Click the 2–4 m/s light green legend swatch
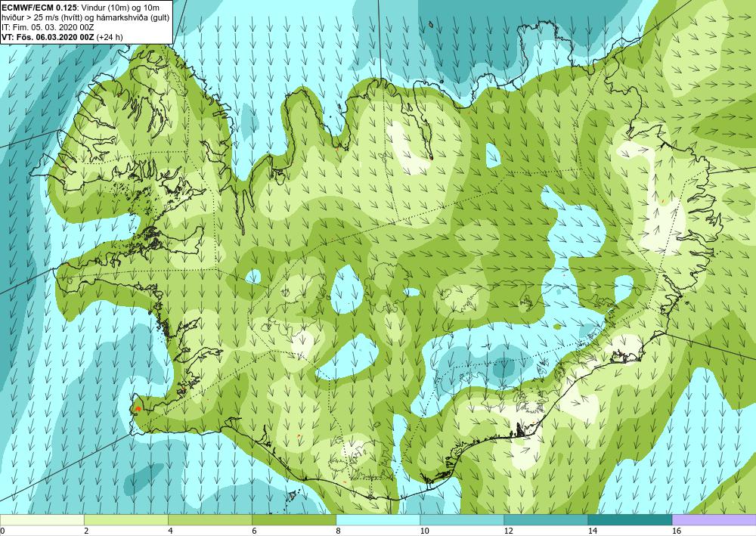756x536 pixels. point(125,519)
